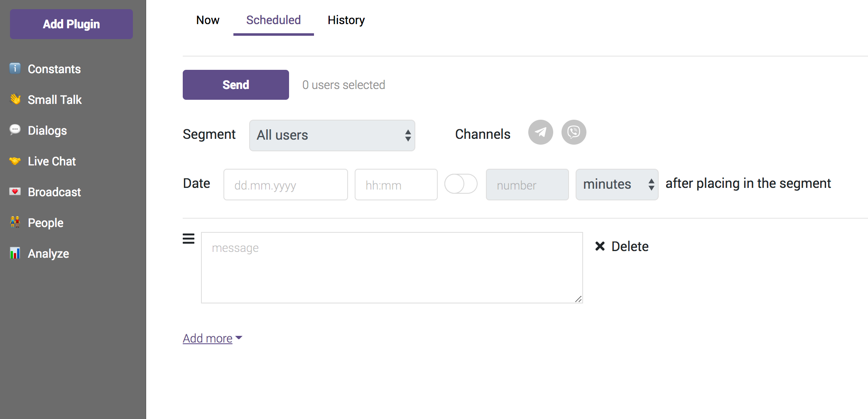The height and width of the screenshot is (419, 868).
Task: Click the Delete message label
Action: pos(630,246)
